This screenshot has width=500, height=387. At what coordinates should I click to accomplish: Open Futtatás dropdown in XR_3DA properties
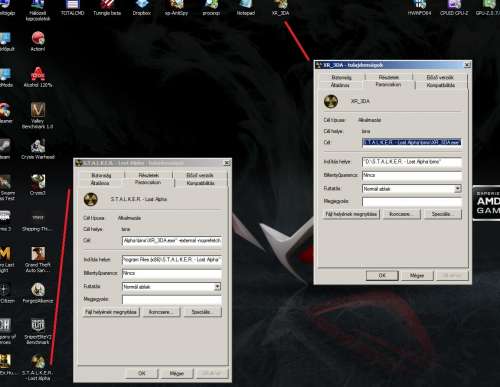point(458,189)
